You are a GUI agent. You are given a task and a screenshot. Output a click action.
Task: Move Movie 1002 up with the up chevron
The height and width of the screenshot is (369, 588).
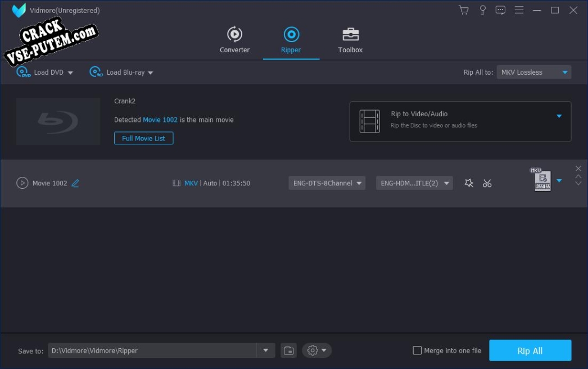coord(578,176)
